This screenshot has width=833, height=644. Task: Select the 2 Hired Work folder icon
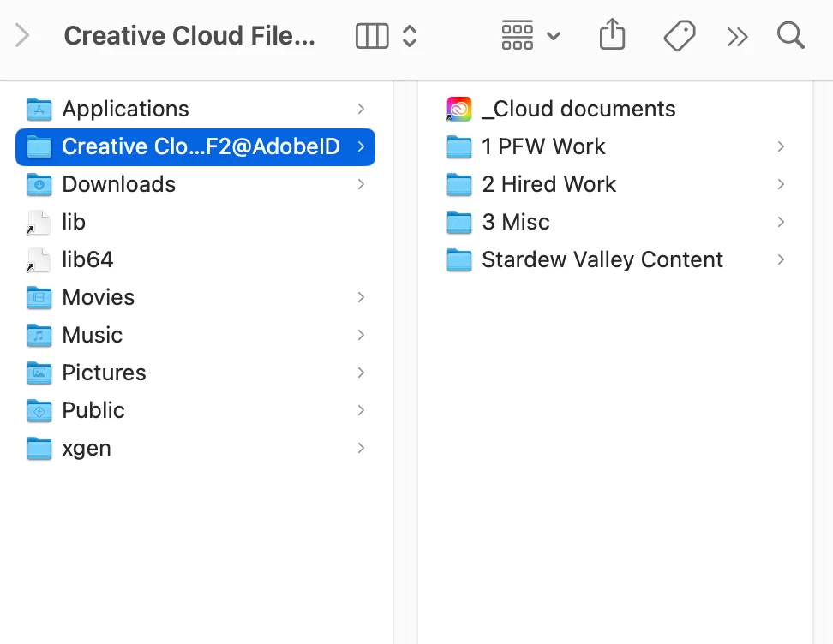coord(459,184)
